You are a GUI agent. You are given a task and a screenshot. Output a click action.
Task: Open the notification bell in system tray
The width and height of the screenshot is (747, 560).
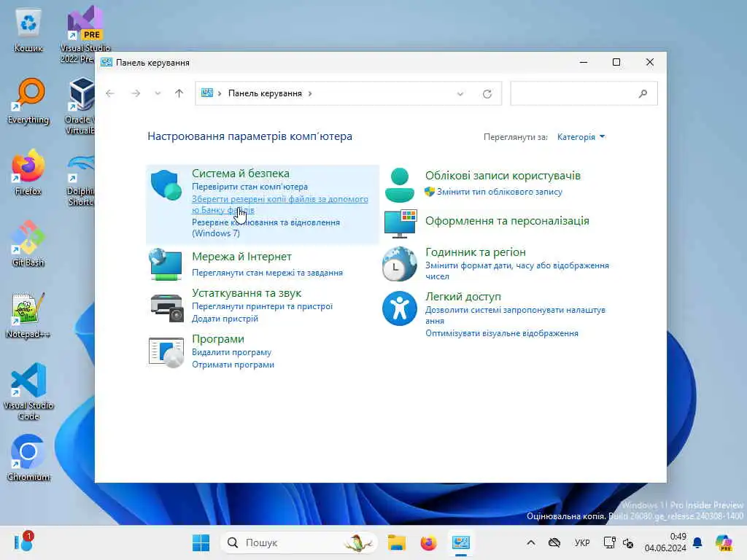click(x=697, y=542)
